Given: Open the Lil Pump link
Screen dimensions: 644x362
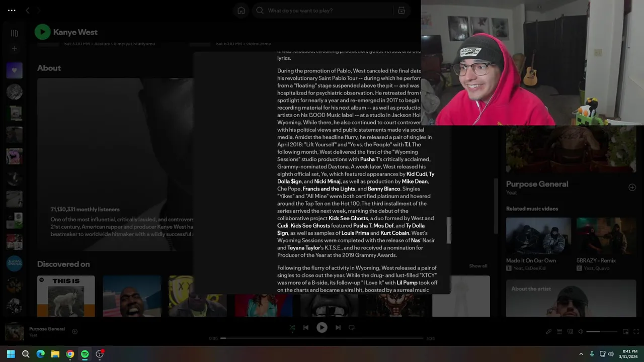Looking at the screenshot, I should (407, 283).
